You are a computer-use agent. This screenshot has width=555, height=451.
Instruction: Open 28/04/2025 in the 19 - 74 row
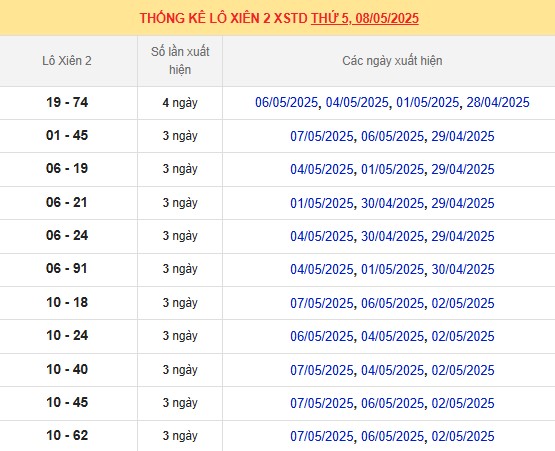point(498,103)
